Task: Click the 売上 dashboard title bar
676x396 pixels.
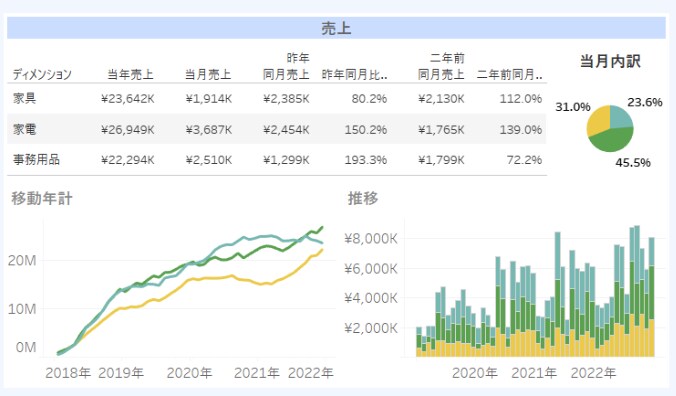Action: [x=336, y=28]
